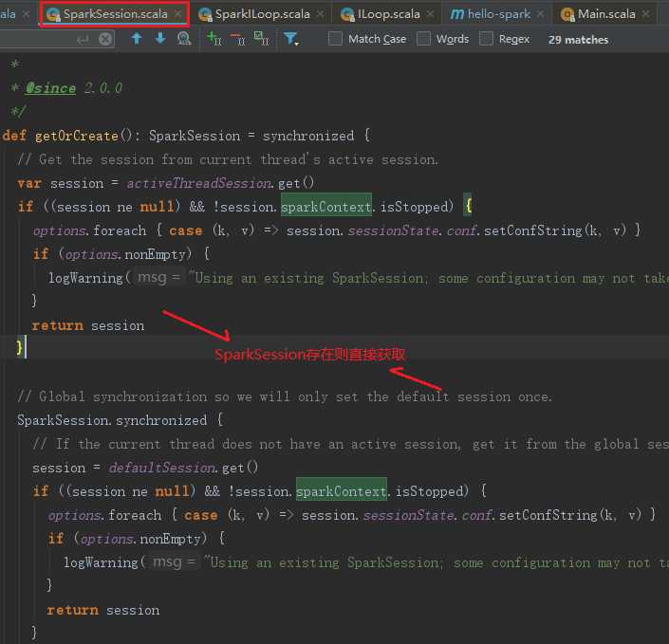Click the getOrCreate method name

point(77,136)
